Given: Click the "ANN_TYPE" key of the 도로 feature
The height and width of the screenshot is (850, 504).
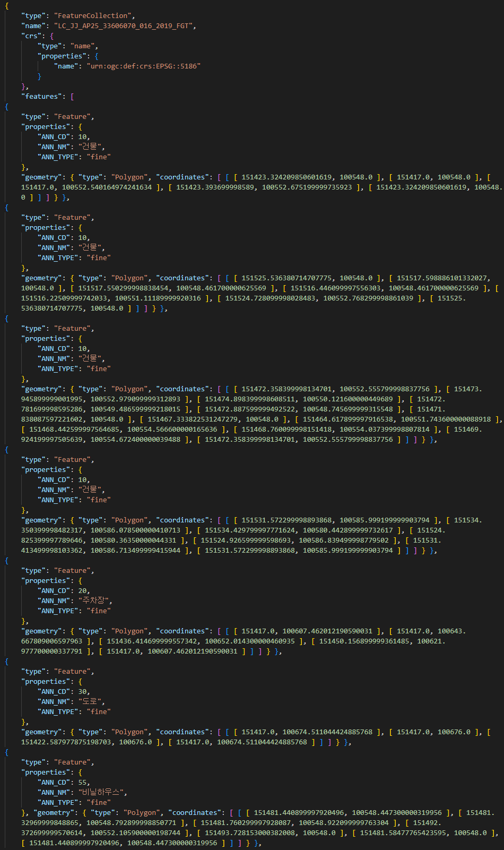Looking at the screenshot, I should (60, 712).
